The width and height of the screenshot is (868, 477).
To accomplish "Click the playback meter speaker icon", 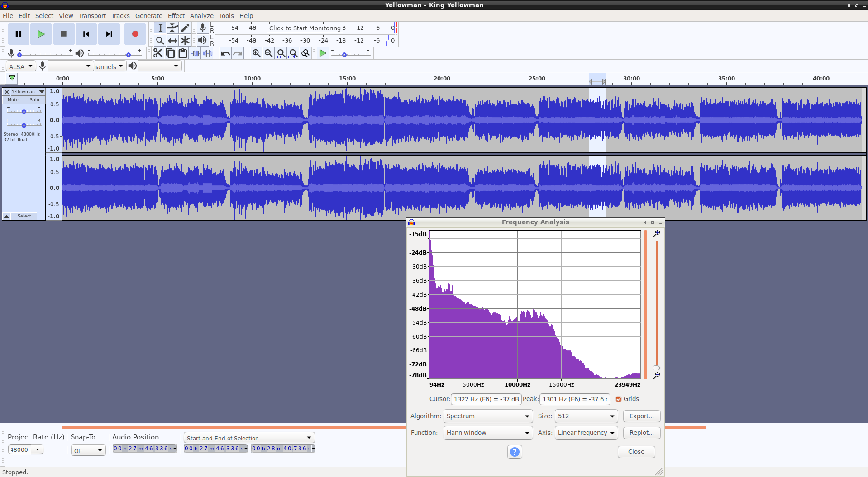I will tap(202, 40).
